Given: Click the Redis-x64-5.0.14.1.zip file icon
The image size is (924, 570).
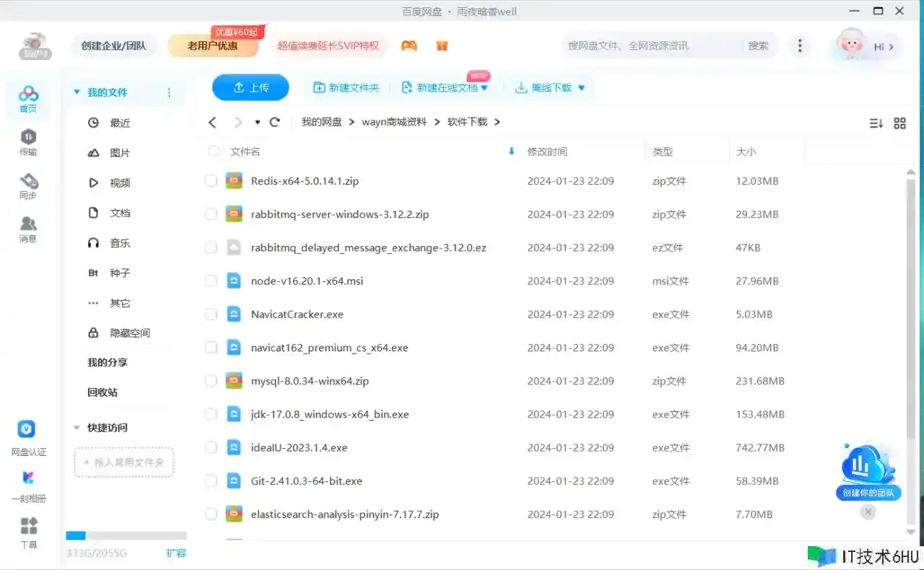Looking at the screenshot, I should [x=233, y=181].
